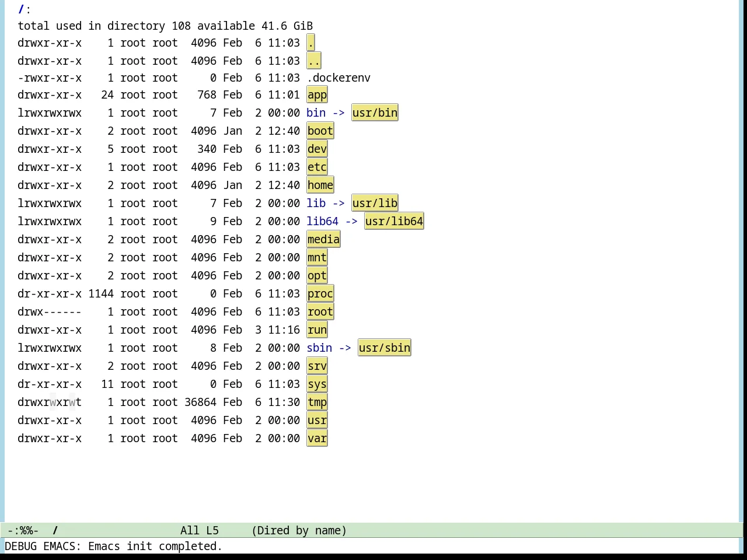Screen dimensions: 747x560
Task: Click link count '24' on app row
Action: (107, 95)
